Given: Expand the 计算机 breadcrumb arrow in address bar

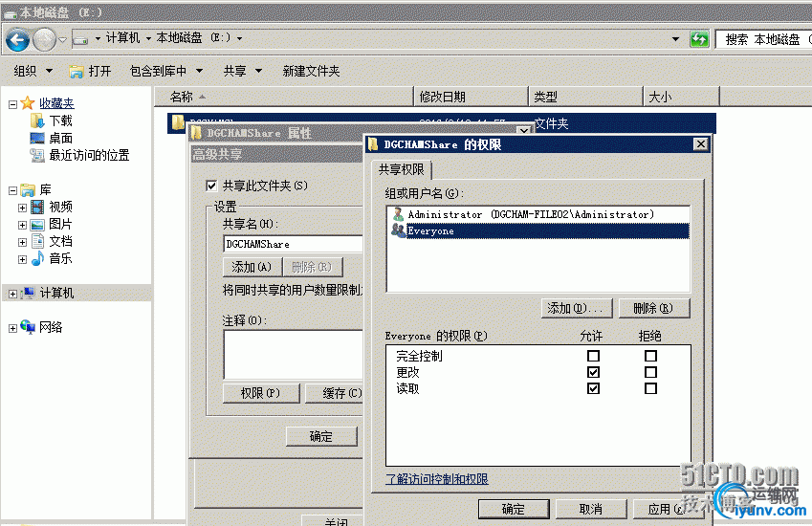Looking at the screenshot, I should [x=148, y=38].
